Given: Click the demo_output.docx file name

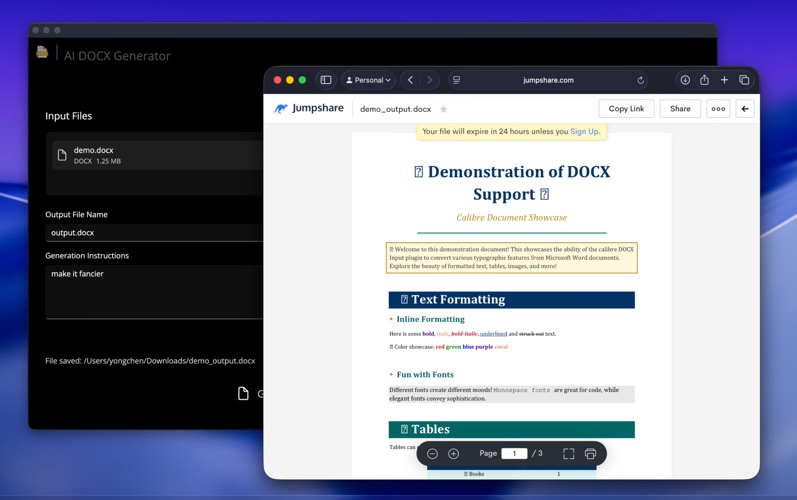Looking at the screenshot, I should tap(395, 109).
